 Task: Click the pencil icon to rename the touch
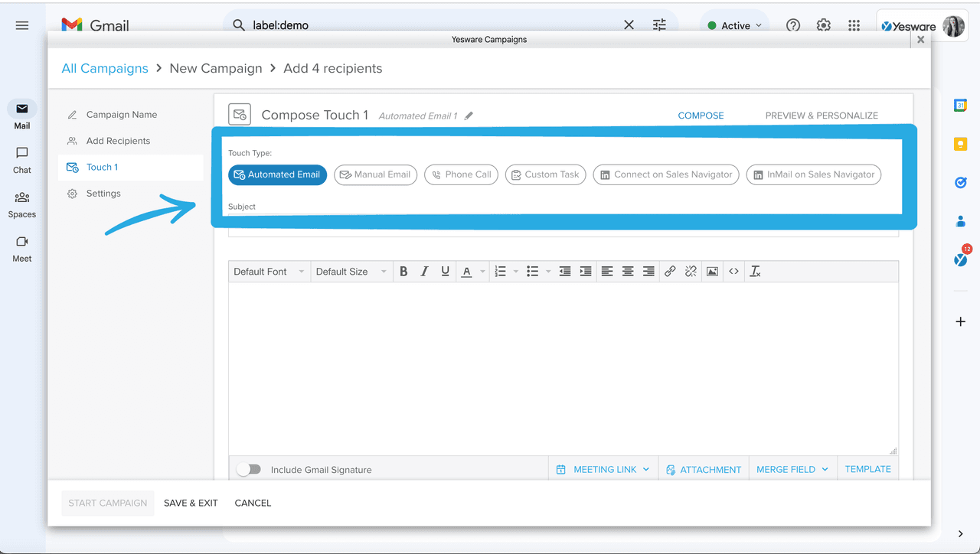point(469,116)
